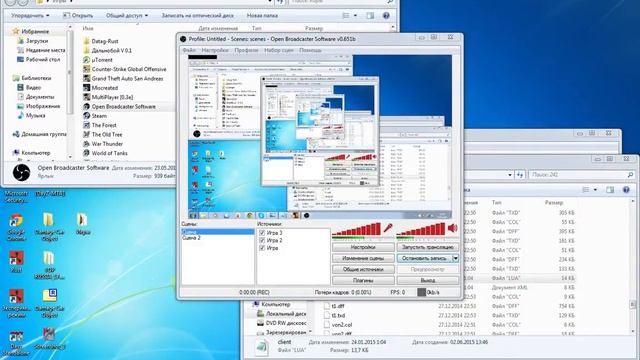Open the Упорядочить dropdown

coord(30,16)
